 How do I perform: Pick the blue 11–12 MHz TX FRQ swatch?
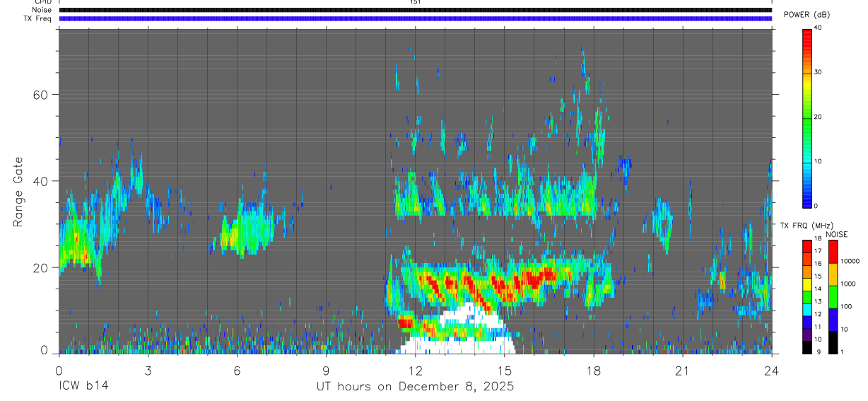(807, 321)
